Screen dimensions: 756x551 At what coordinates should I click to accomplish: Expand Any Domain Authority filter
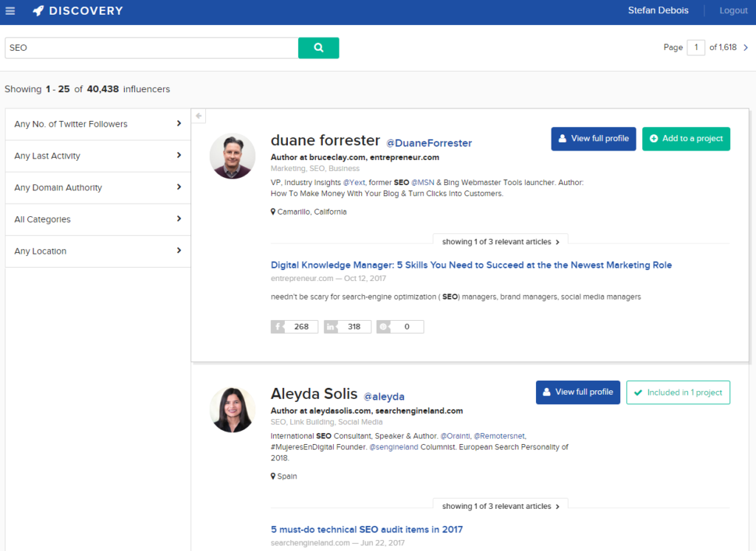(x=97, y=187)
